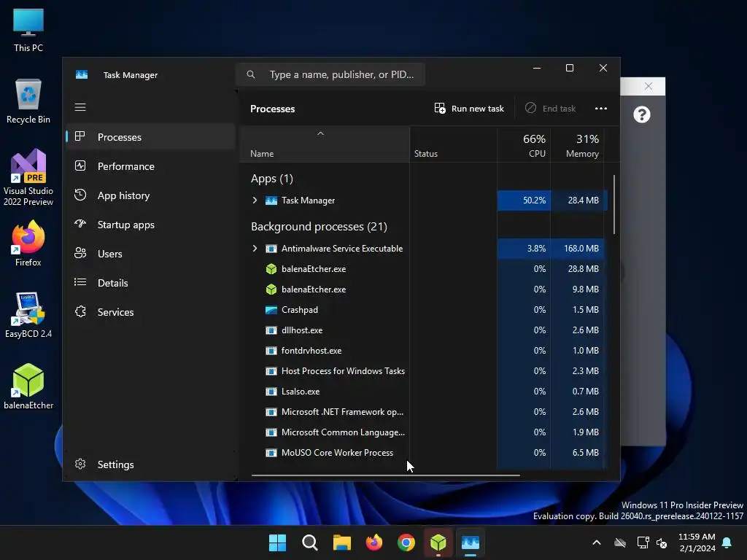
Task: Click the Apps (1) group heading
Action: [272, 179]
